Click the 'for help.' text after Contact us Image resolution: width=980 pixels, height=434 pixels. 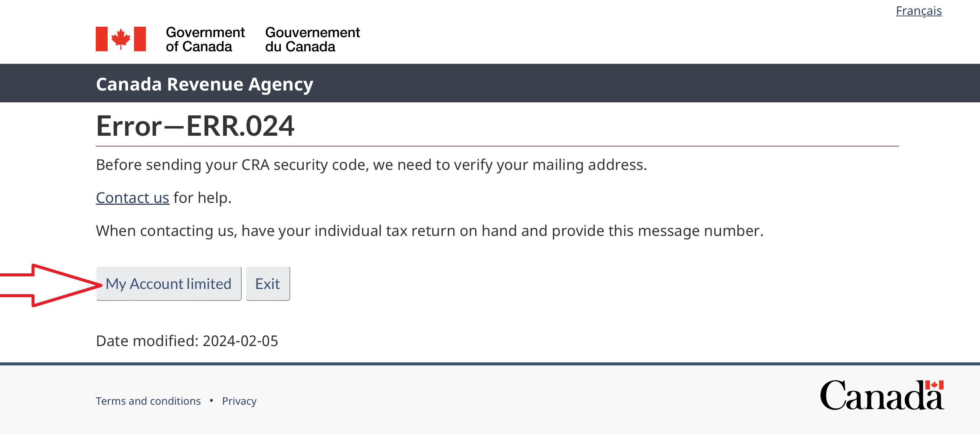pos(202,198)
